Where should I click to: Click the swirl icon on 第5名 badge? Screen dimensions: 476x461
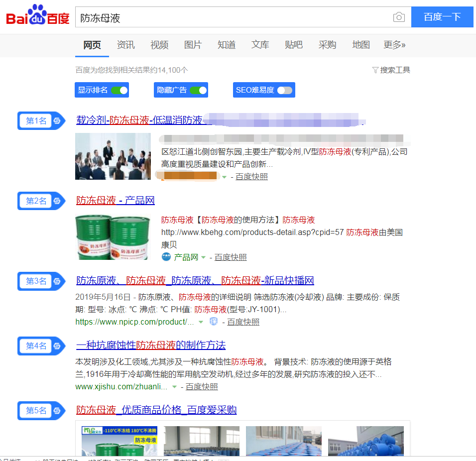(57, 411)
